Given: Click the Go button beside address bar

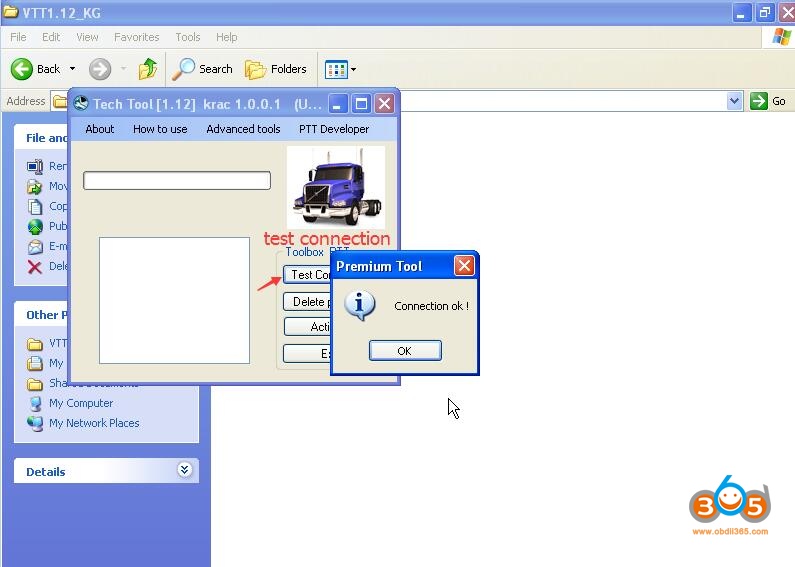Looking at the screenshot, I should 768,101.
